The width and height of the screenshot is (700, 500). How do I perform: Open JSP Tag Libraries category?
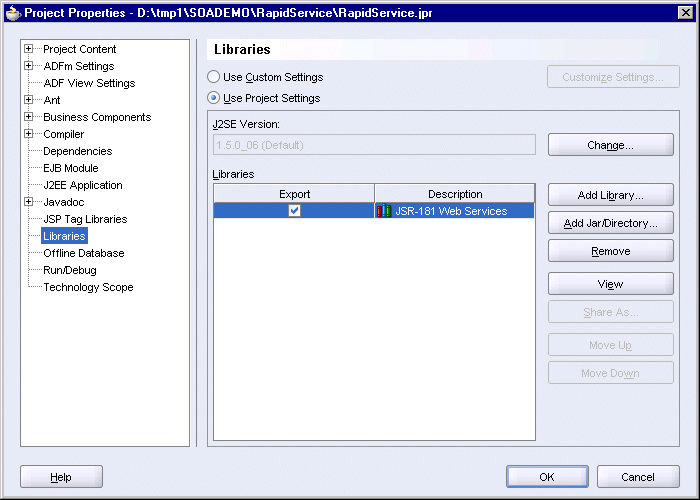tap(85, 219)
